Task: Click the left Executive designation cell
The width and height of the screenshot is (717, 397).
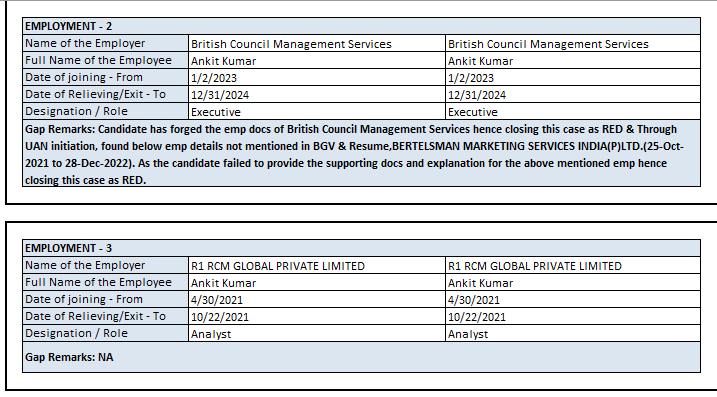Action: (x=316, y=111)
